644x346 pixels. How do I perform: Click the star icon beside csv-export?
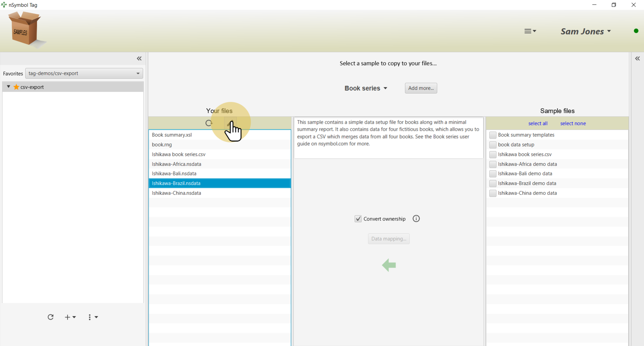tap(16, 87)
